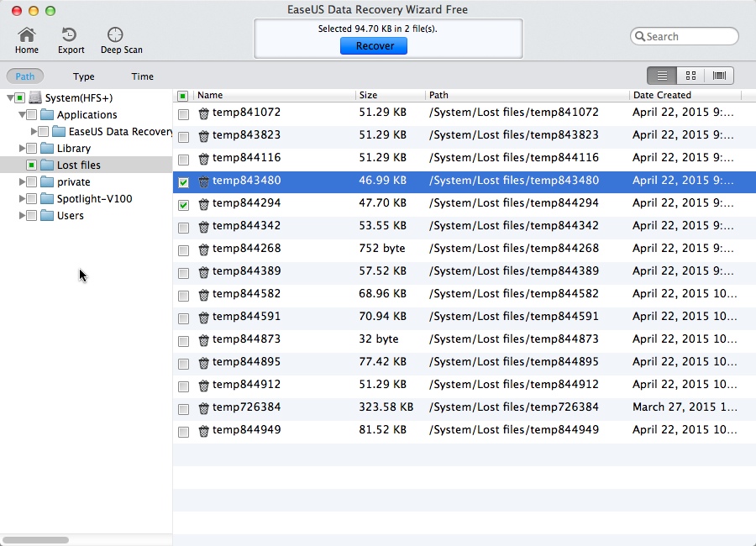
Task: Click the March 27, 2015 date cell
Action: [685, 407]
